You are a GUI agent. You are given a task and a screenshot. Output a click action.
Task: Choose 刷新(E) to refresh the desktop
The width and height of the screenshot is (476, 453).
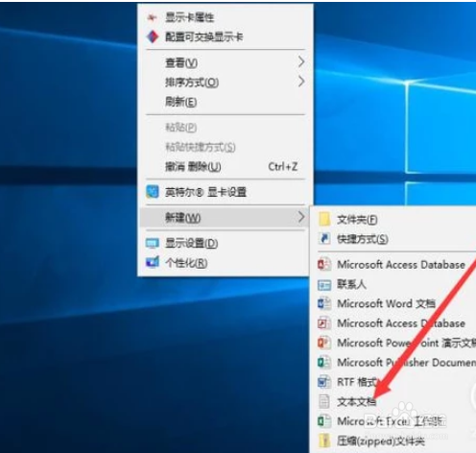click(226, 102)
